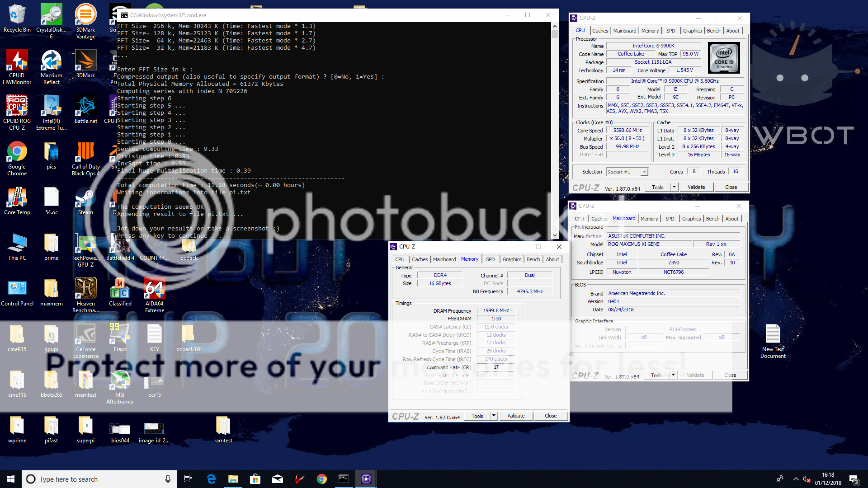Open Task View from the taskbar

(x=188, y=479)
